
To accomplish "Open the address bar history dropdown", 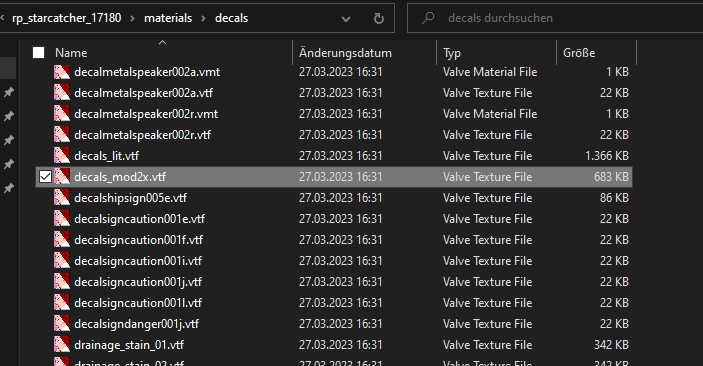I will tap(346, 19).
